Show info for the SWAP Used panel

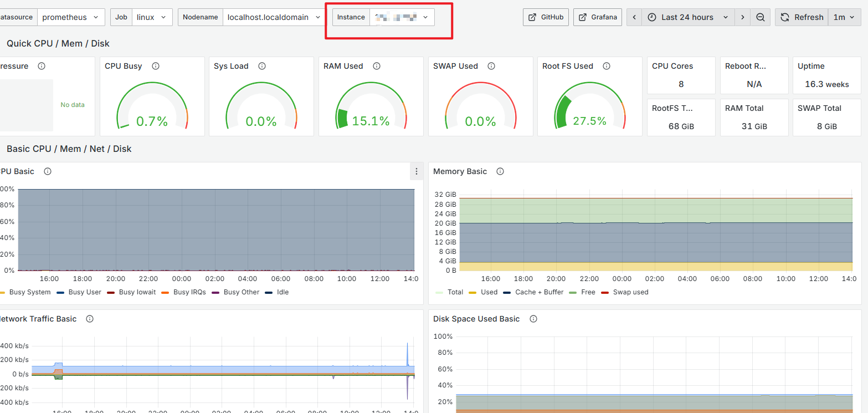click(491, 66)
